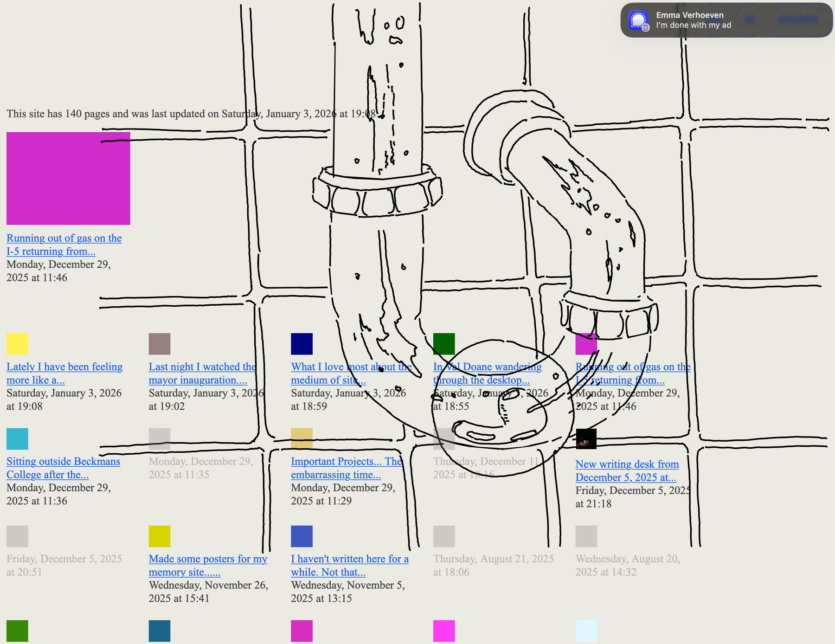Image resolution: width=835 pixels, height=644 pixels.
Task: Open the Signal notification from Emma Verhoeven
Action: pos(724,20)
